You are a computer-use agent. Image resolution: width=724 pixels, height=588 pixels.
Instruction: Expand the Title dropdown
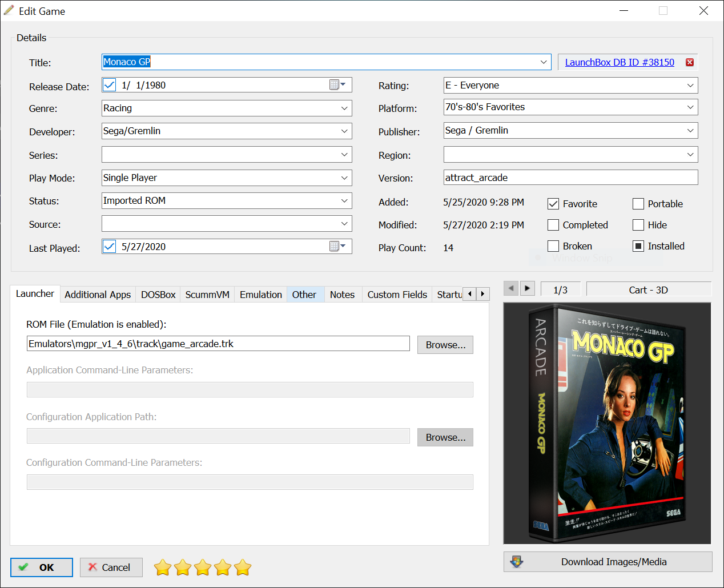(544, 62)
